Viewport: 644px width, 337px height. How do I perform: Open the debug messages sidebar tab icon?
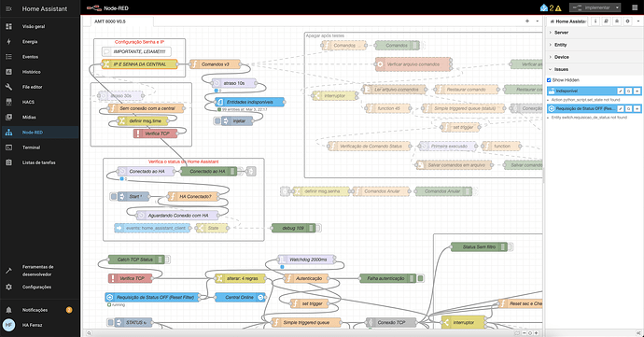pos(617,21)
